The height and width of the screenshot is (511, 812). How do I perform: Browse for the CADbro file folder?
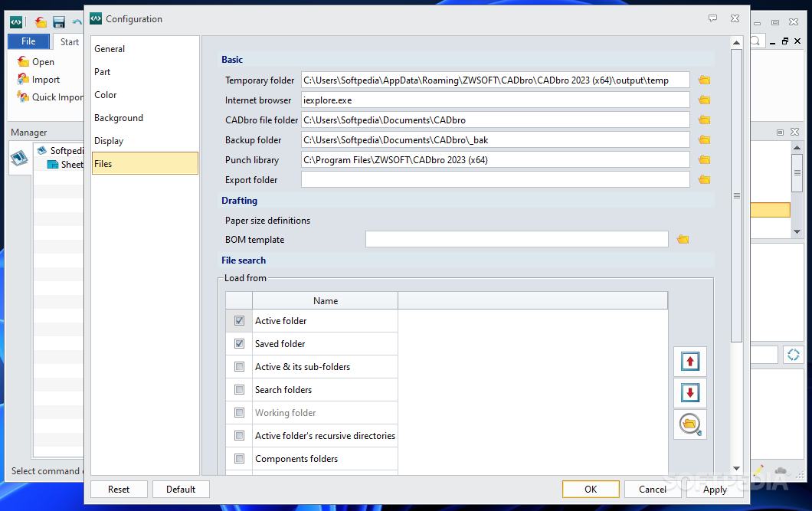[x=704, y=120]
